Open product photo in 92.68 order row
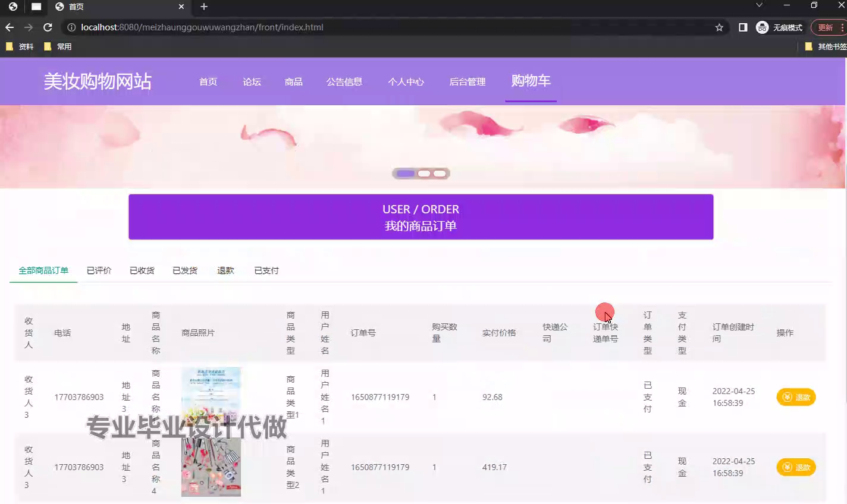 [211, 397]
